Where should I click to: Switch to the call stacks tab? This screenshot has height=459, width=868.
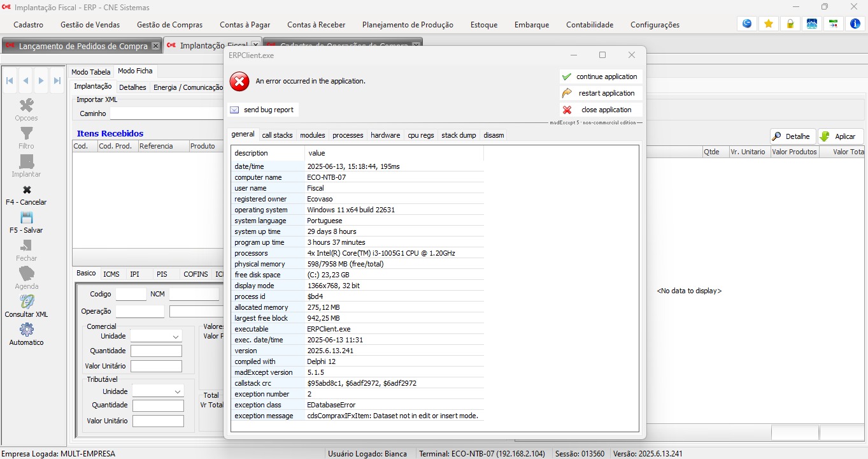click(x=277, y=135)
